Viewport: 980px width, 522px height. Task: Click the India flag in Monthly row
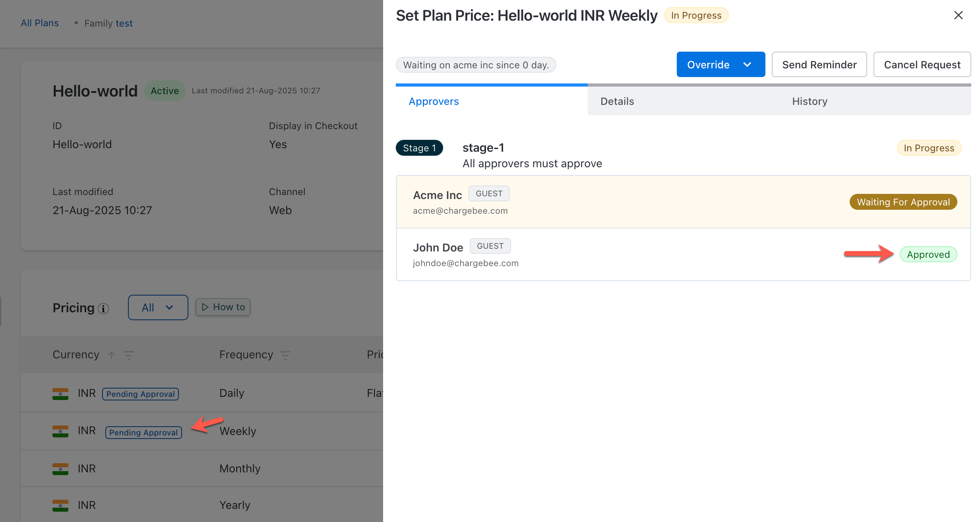tap(60, 469)
